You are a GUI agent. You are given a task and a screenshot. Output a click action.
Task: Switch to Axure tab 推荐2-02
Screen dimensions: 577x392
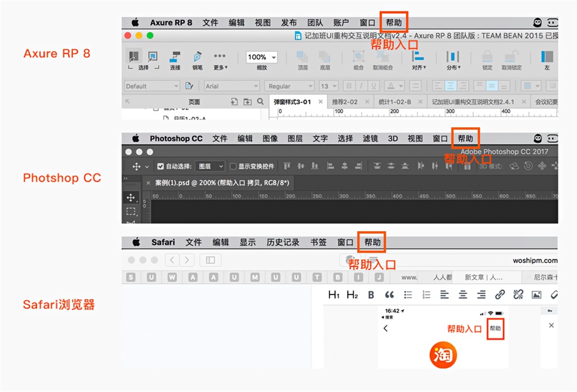pyautogui.click(x=344, y=102)
